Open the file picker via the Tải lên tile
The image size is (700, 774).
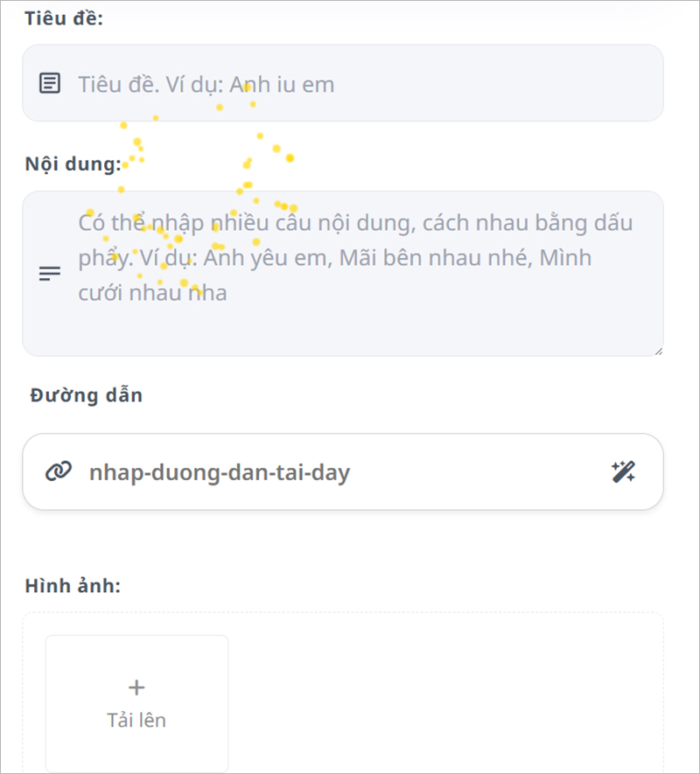(x=136, y=702)
